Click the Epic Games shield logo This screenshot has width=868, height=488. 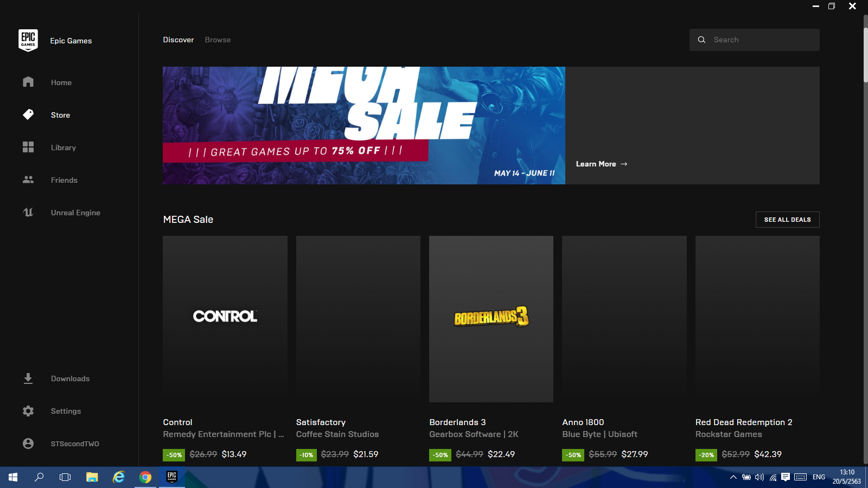coord(28,41)
